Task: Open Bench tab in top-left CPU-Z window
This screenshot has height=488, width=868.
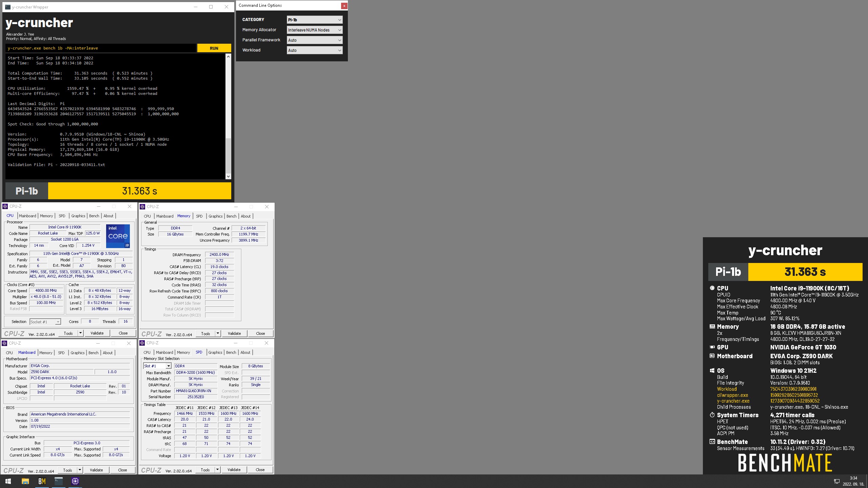Action: point(94,216)
